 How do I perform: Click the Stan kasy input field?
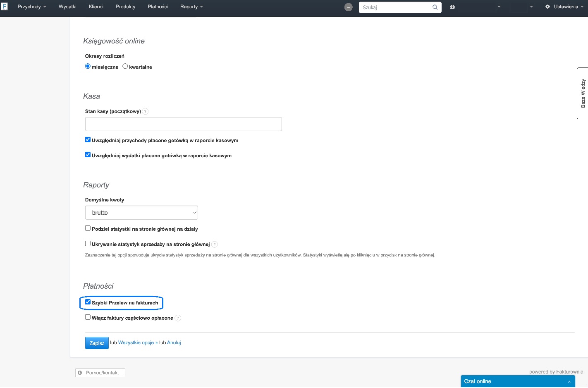pyautogui.click(x=183, y=124)
